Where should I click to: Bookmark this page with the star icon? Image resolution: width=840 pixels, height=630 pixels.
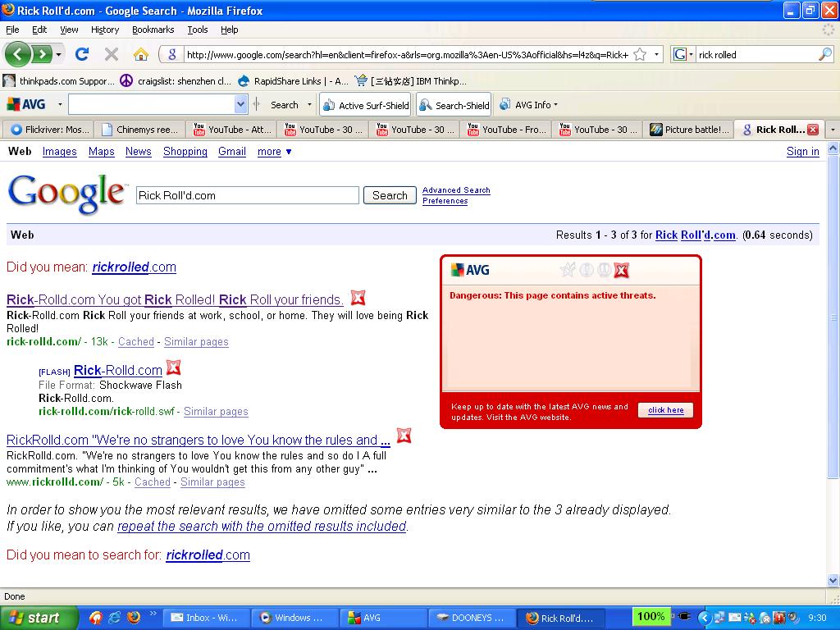(640, 54)
